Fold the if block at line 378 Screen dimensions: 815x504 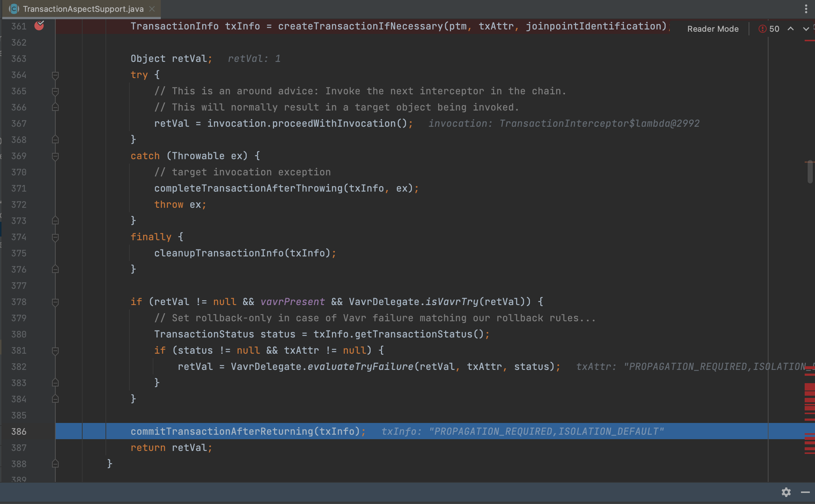coord(55,302)
